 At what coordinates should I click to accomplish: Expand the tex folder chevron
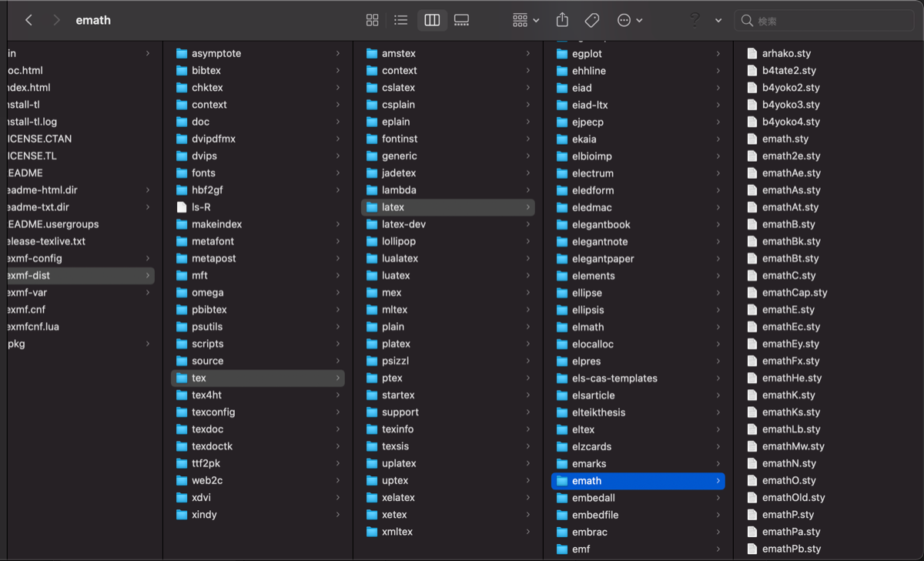(337, 378)
